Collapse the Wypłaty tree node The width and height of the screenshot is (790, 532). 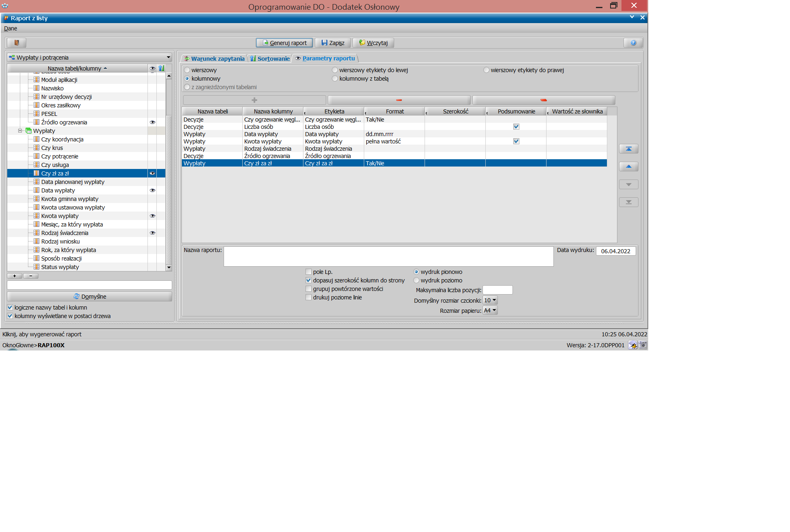pos(20,131)
